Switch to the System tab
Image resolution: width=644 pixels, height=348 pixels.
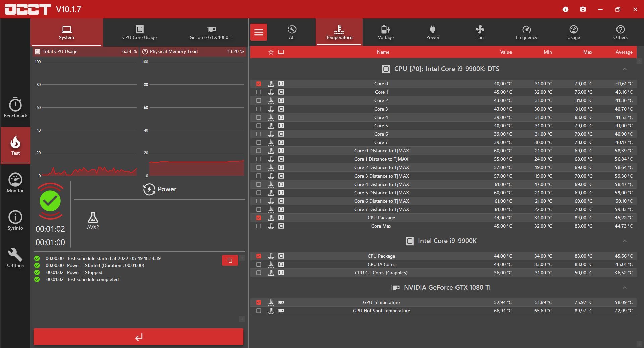(x=66, y=32)
